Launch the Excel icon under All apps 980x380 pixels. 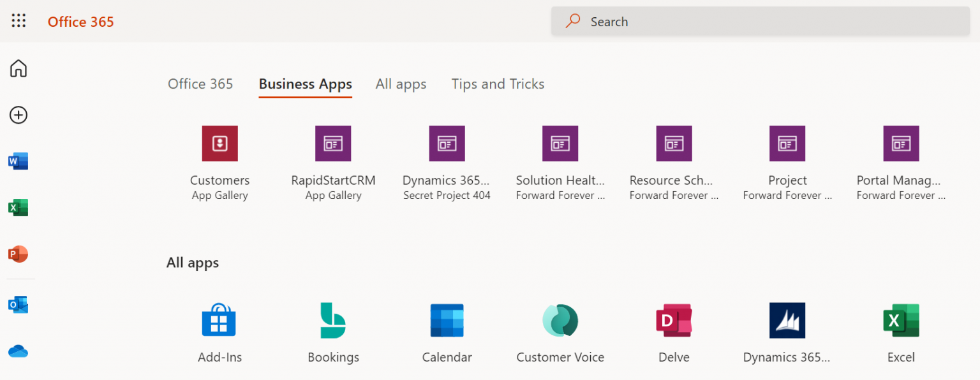pos(901,320)
